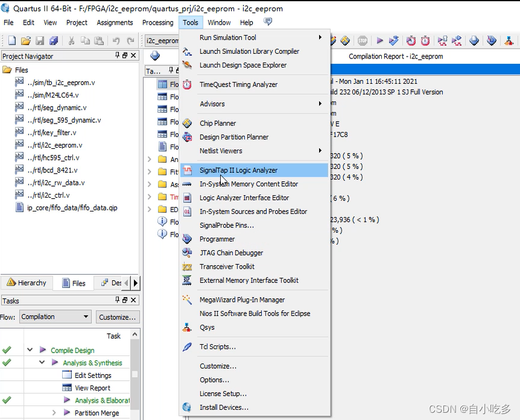Click the Tasks panel scroll up arrow

tap(135, 334)
